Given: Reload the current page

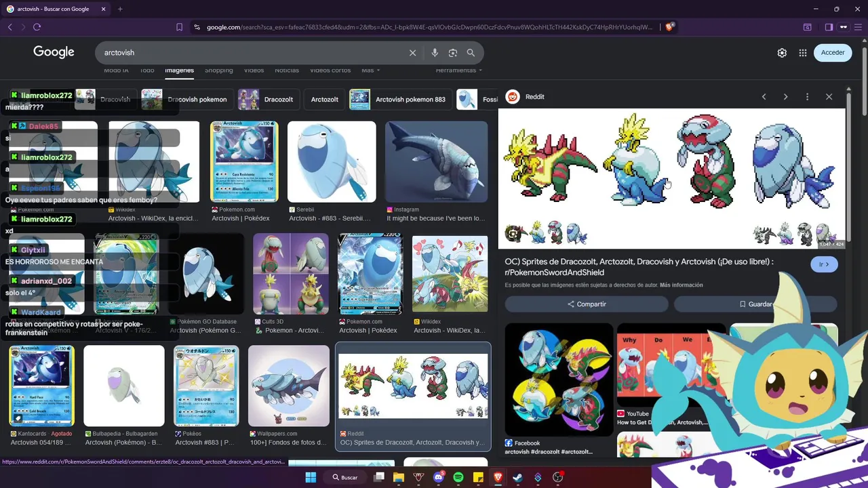Looking at the screenshot, I should [x=37, y=27].
